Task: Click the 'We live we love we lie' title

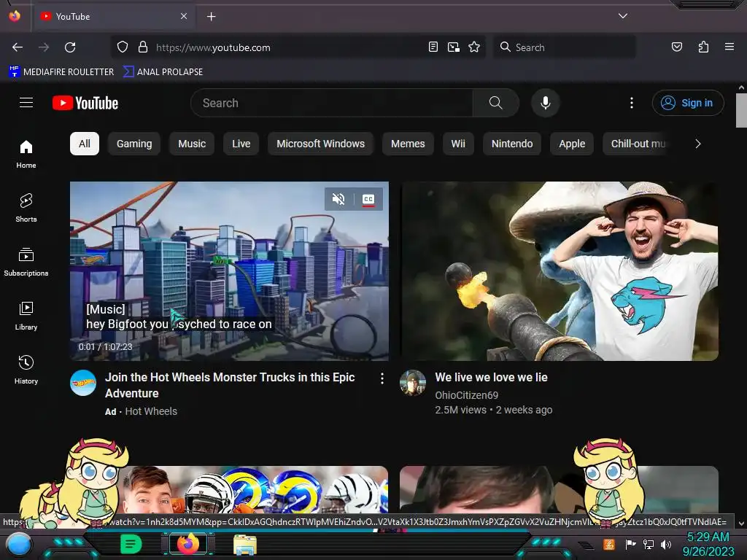Action: 491,377
